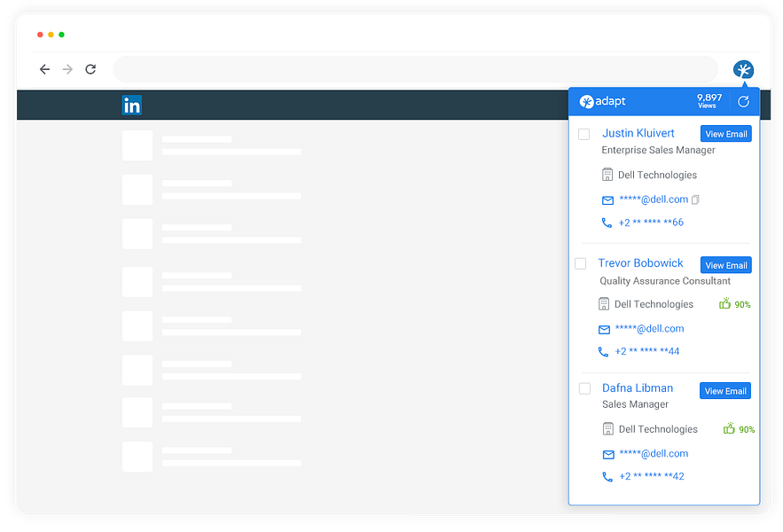The image size is (783, 532).
Task: Click the thumbs-up icon in Trevor's card
Action: pyautogui.click(x=724, y=303)
